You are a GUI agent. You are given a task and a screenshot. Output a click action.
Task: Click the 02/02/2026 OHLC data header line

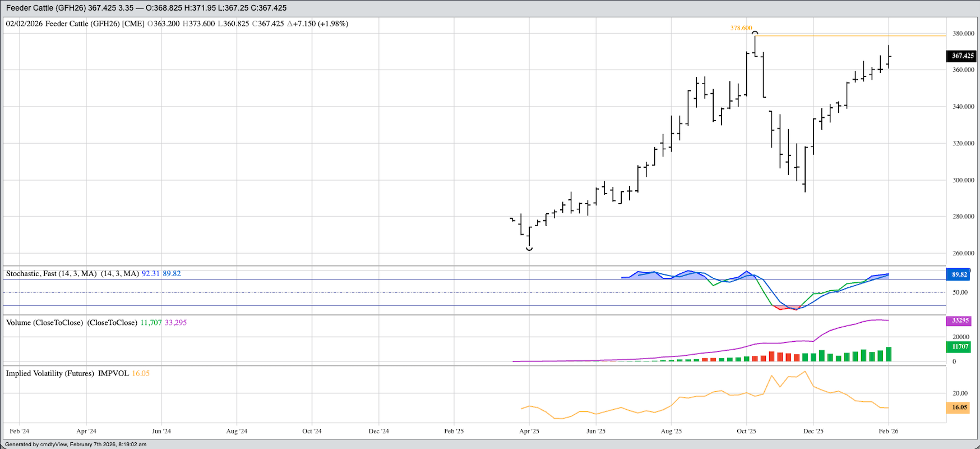(177, 24)
